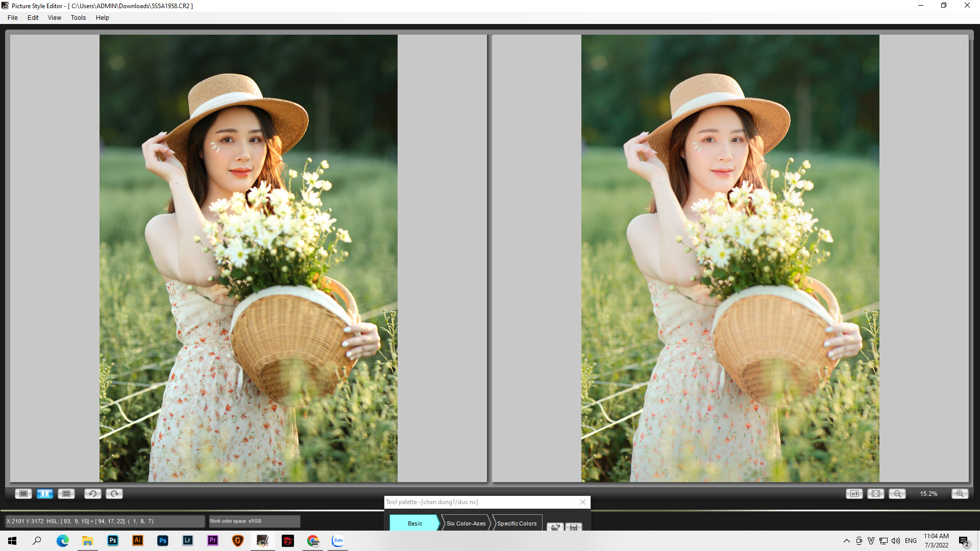This screenshot has height=551, width=980.
Task: Click the before image on the left
Action: point(249,258)
